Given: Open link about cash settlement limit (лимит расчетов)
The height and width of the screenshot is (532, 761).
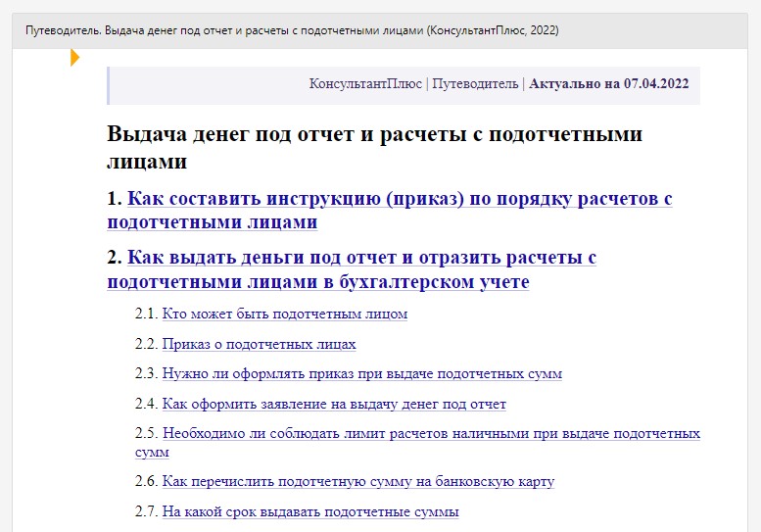Looking at the screenshot, I should (x=430, y=434).
